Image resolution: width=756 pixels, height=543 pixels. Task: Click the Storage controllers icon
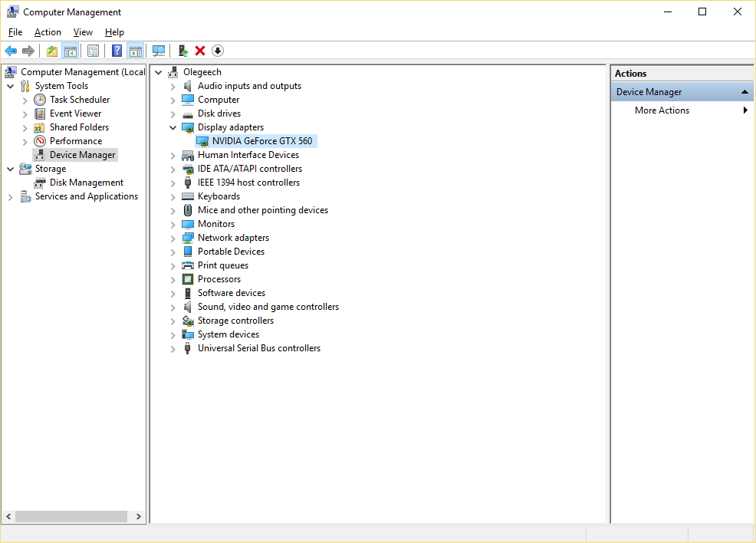click(188, 321)
